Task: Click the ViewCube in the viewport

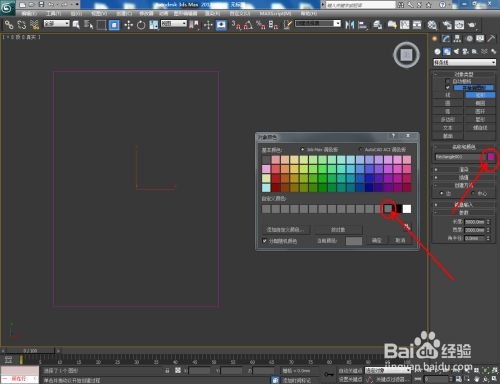Action: [x=406, y=55]
